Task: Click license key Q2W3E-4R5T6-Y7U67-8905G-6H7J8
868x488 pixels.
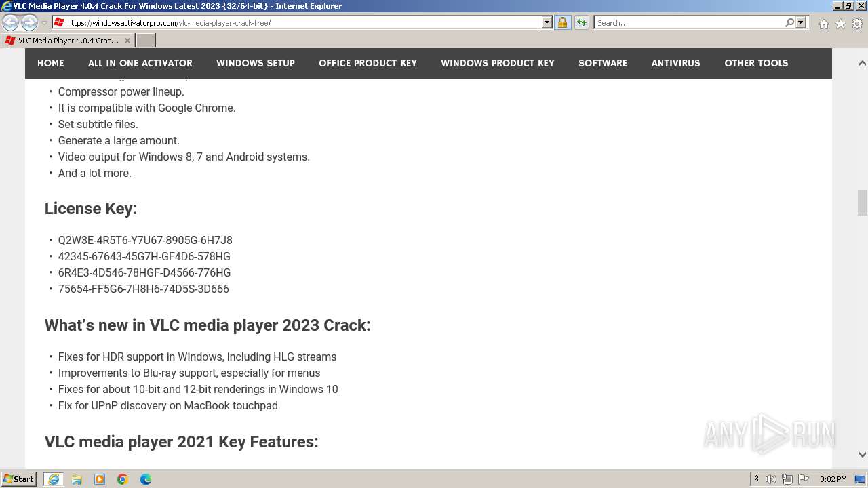Action: 145,240
